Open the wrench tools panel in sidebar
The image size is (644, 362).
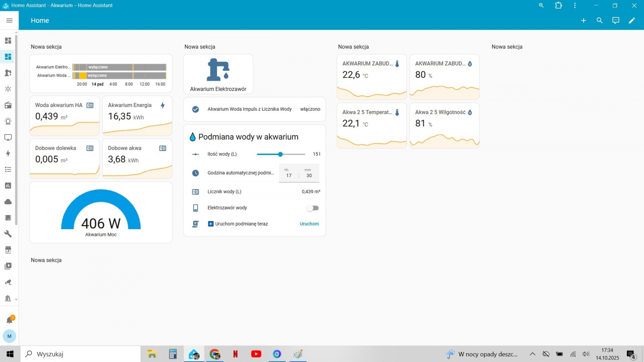tap(8, 234)
